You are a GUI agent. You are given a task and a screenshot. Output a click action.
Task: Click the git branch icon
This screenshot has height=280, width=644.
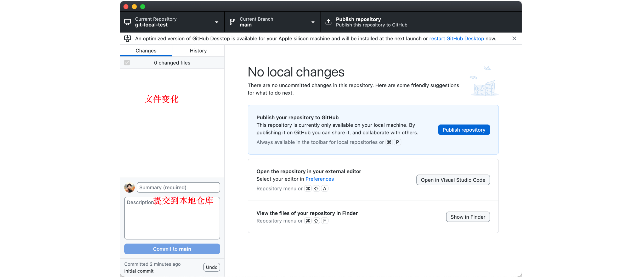click(x=232, y=22)
